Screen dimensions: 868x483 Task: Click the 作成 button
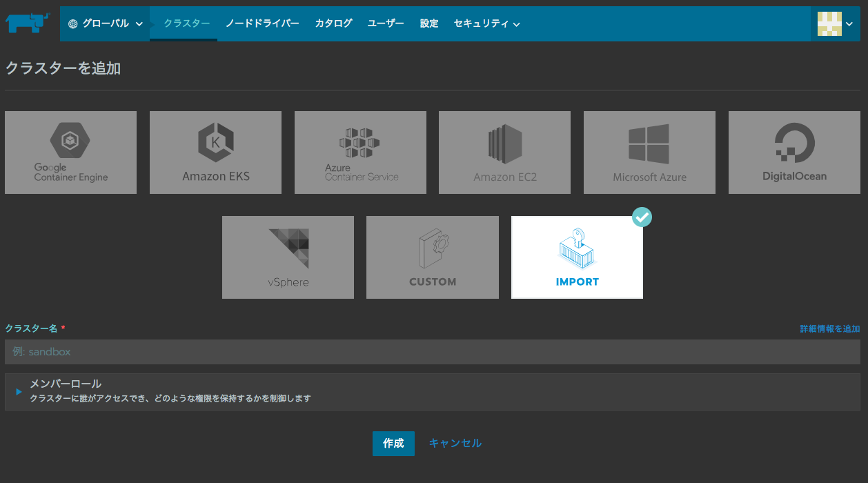(393, 443)
